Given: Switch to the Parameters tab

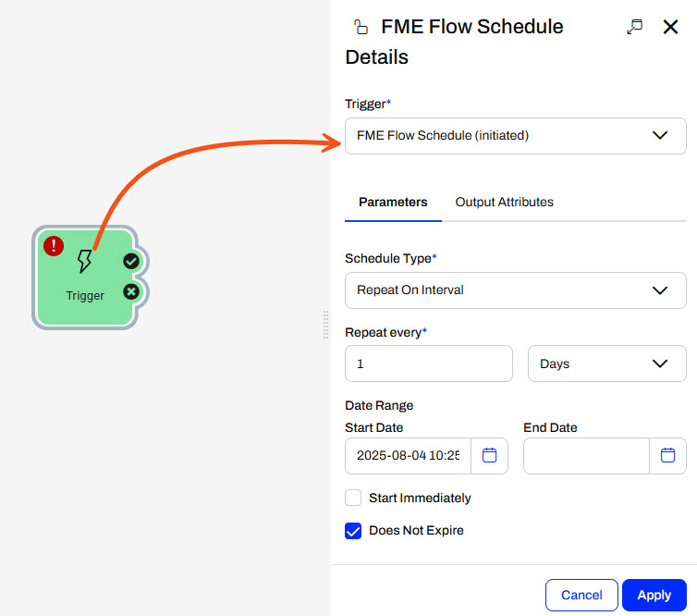Looking at the screenshot, I should 393,202.
